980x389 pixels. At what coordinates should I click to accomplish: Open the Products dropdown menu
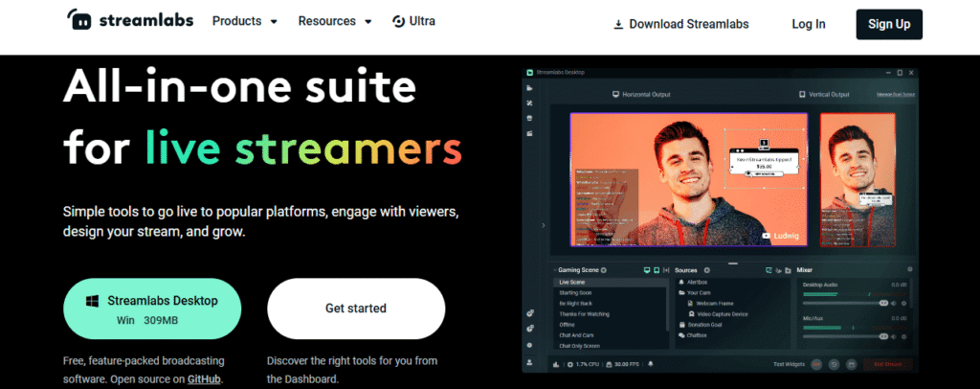pyautogui.click(x=245, y=21)
